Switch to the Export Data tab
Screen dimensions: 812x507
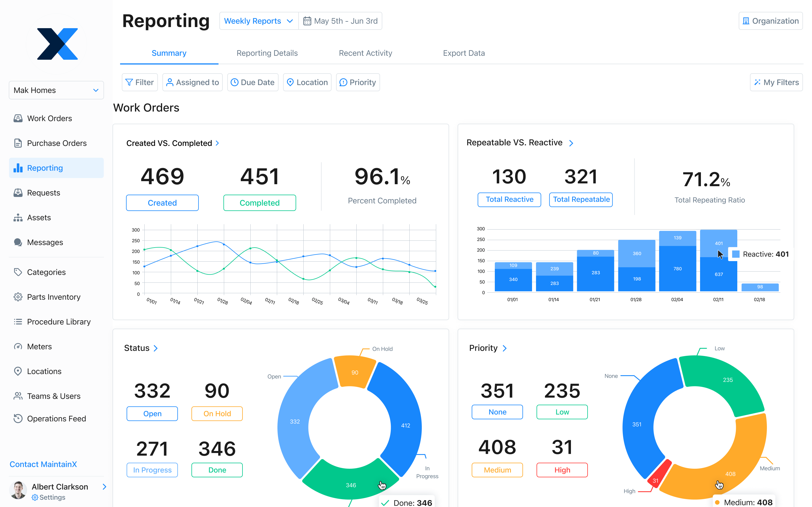464,53
